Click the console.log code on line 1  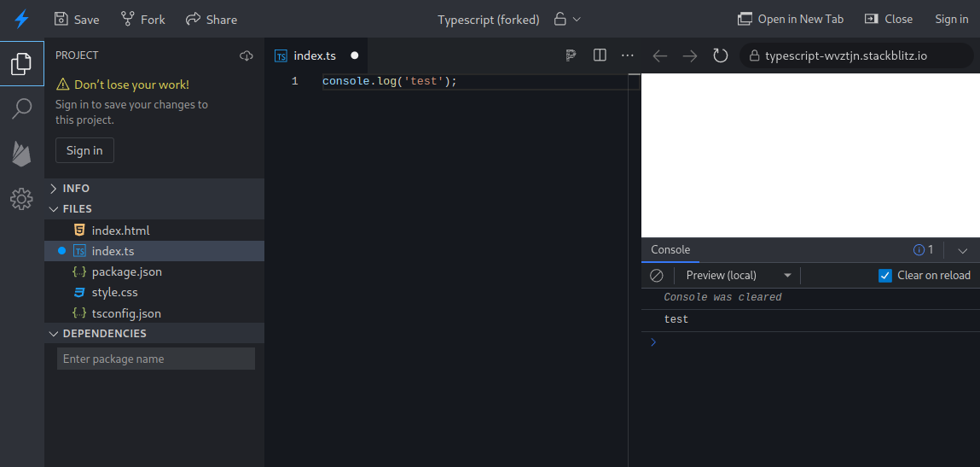(x=390, y=81)
